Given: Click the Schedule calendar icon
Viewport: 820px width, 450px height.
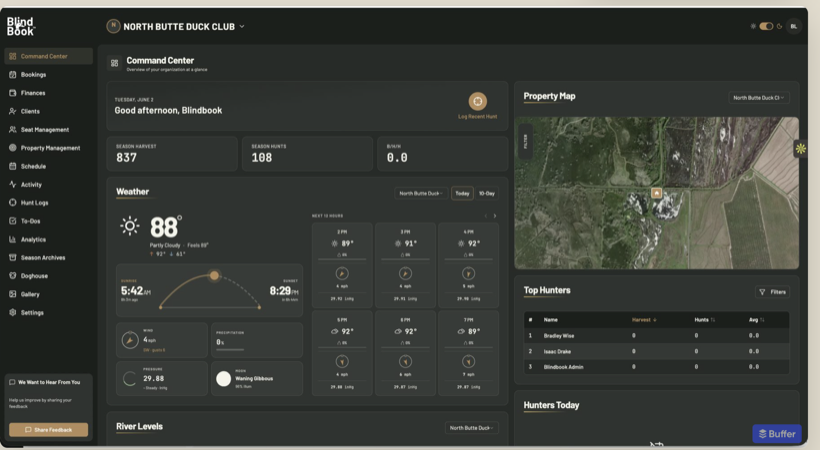Looking at the screenshot, I should pos(13,166).
